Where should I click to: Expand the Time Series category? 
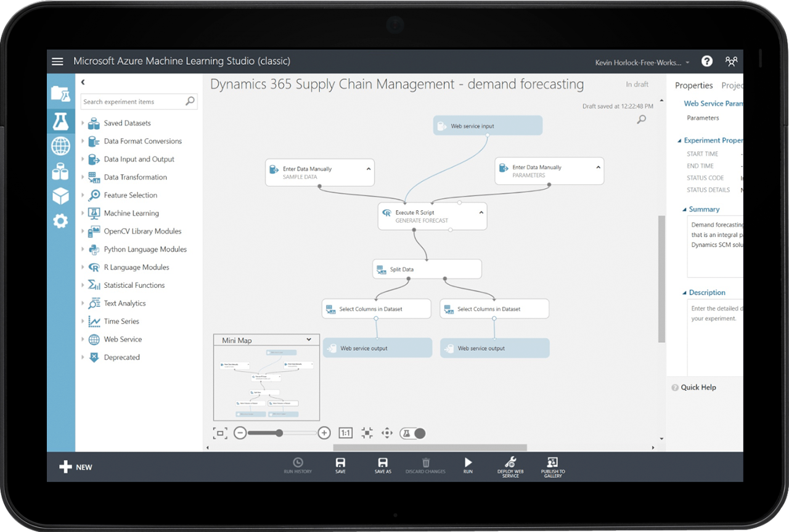(83, 321)
